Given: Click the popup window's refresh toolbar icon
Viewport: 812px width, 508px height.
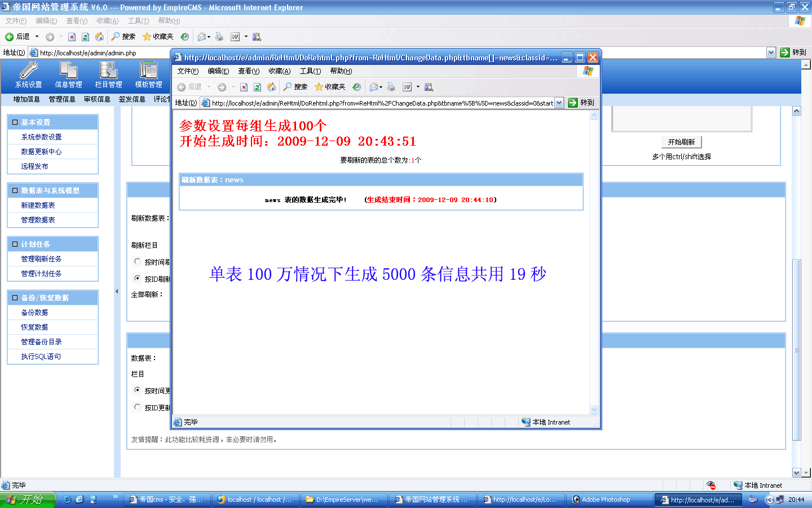Looking at the screenshot, I should (257, 87).
